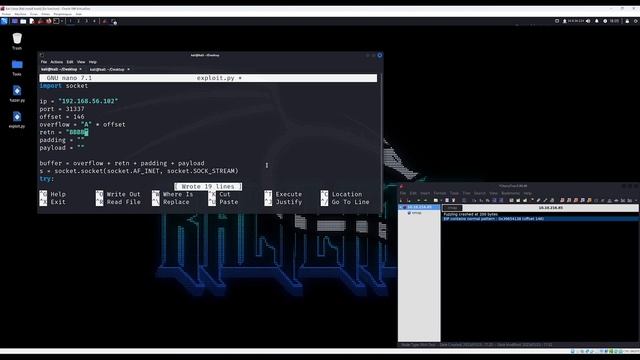Select fuzzer.py desktop file
Viewport: 640px width, 360px height.
17,93
